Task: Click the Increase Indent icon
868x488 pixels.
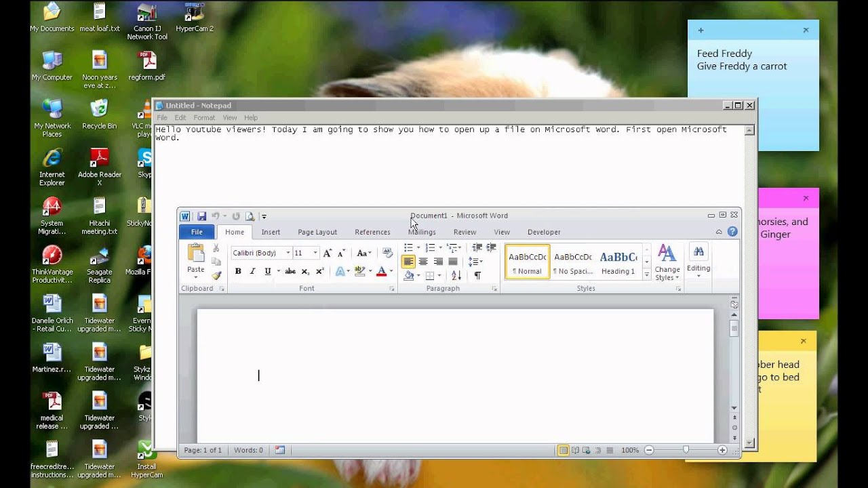Action: point(491,248)
